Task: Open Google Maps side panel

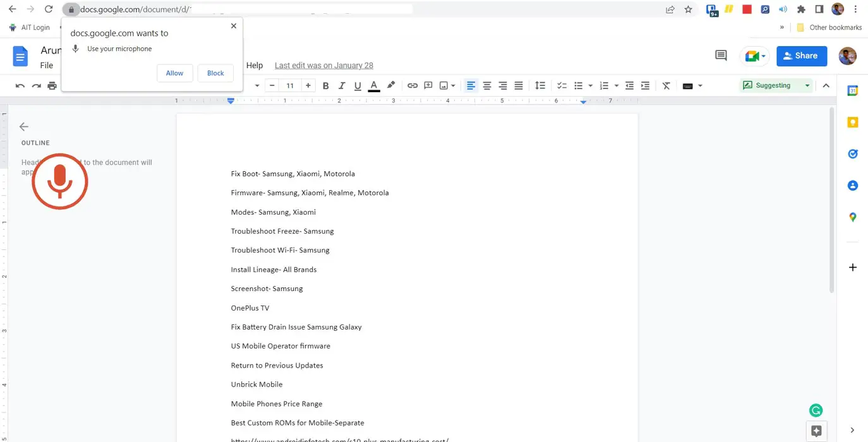Action: [852, 217]
